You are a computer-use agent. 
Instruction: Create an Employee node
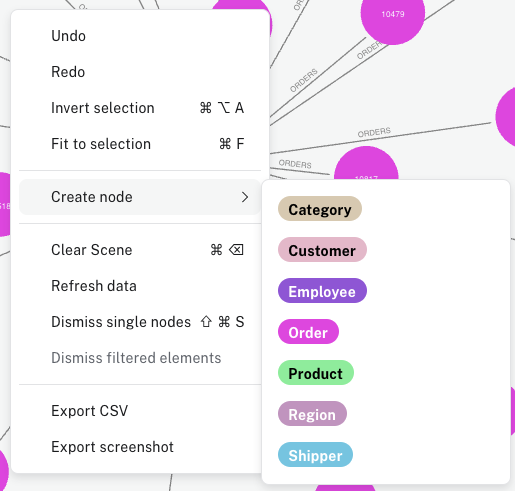click(322, 291)
